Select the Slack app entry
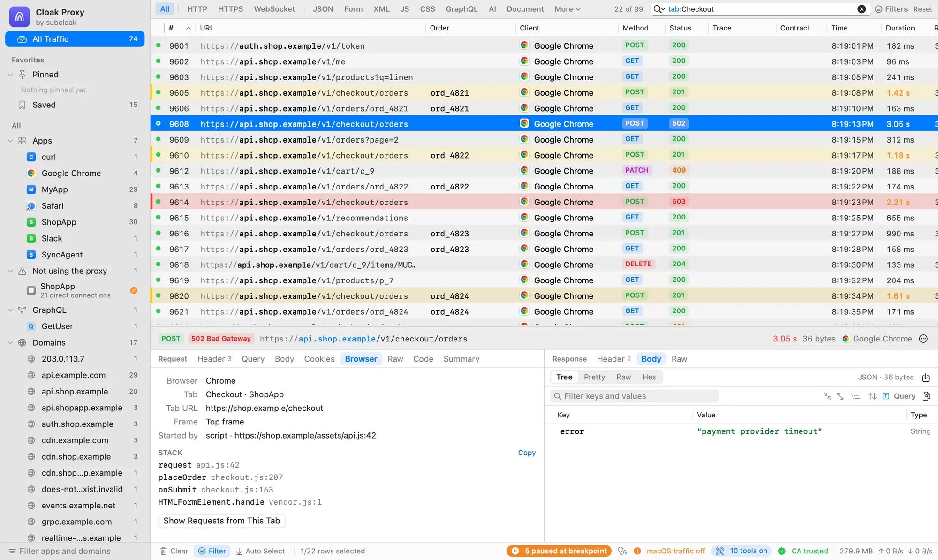Screen dimensions: 938x560 (x=75, y=238)
